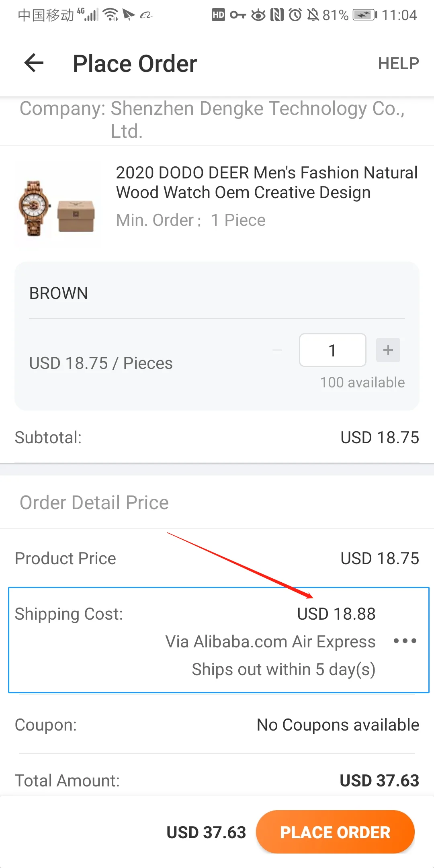Tap the BROWN color variant label
This screenshot has width=434, height=868.
(x=59, y=293)
